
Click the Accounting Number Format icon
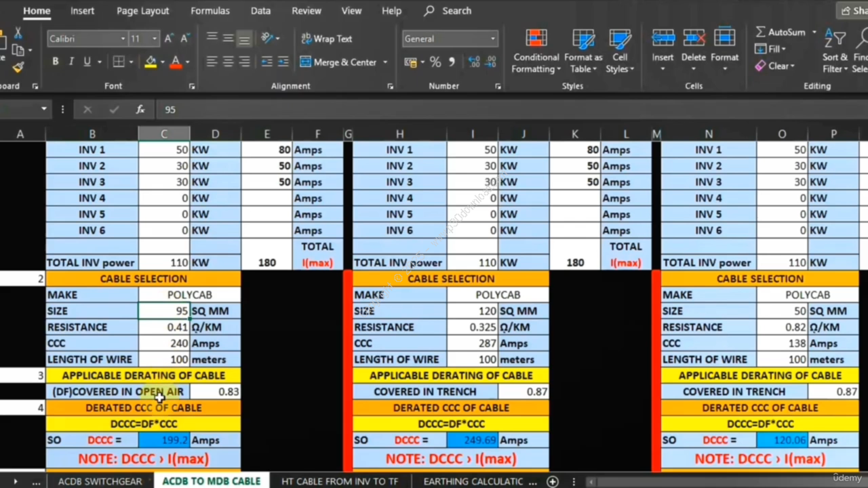coord(410,62)
